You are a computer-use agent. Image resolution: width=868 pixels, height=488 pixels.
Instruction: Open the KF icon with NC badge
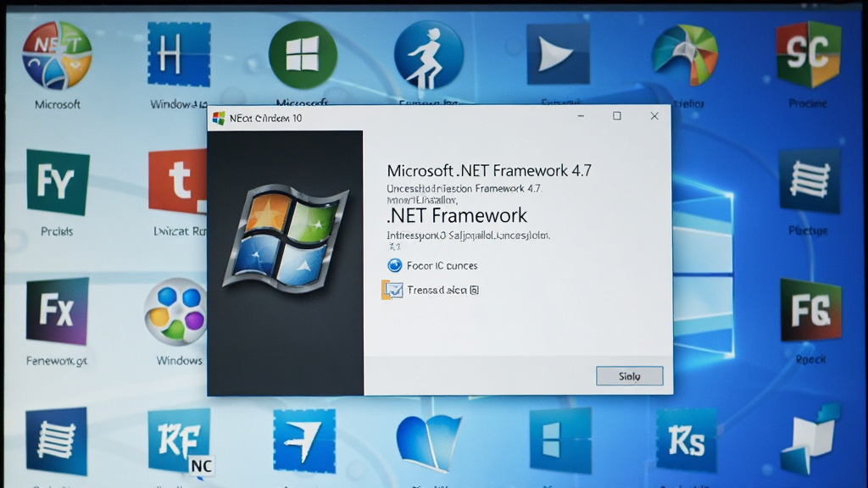pos(180,441)
